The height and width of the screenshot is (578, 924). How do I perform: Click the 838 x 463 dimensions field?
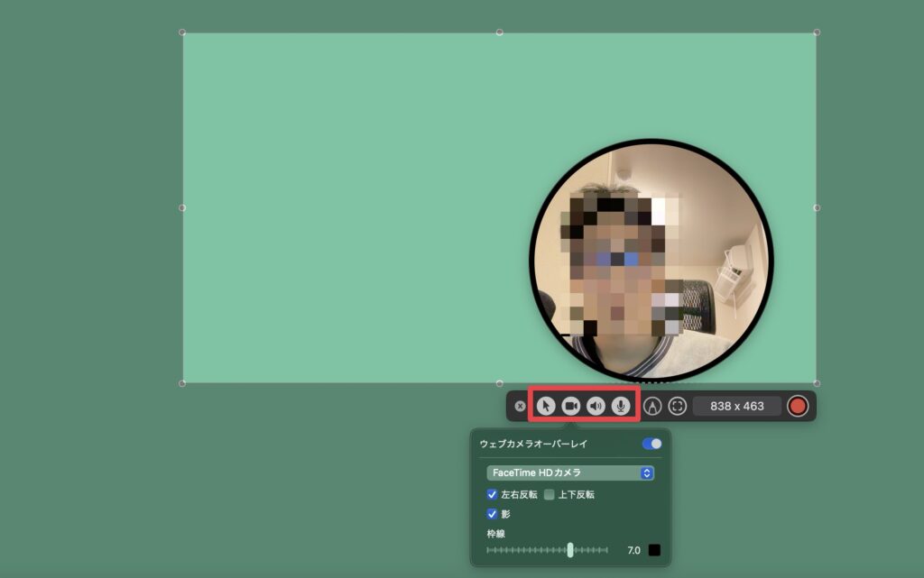pyautogui.click(x=736, y=406)
